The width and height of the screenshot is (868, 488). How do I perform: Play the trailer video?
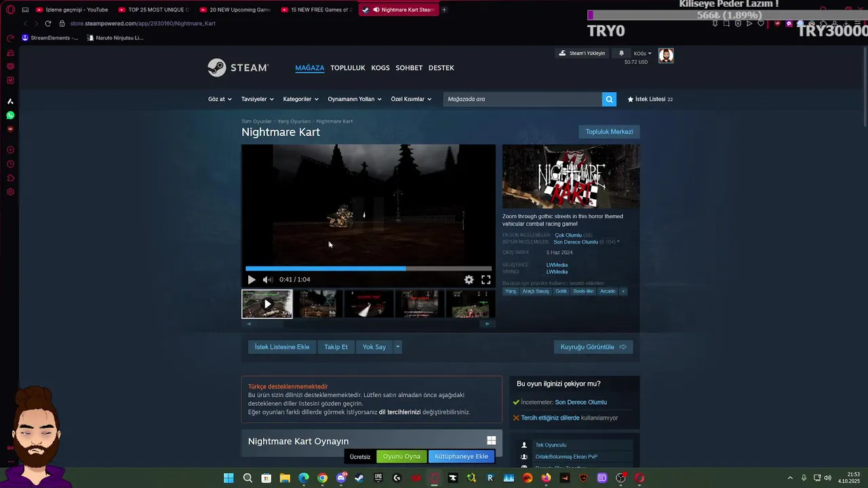click(x=252, y=279)
